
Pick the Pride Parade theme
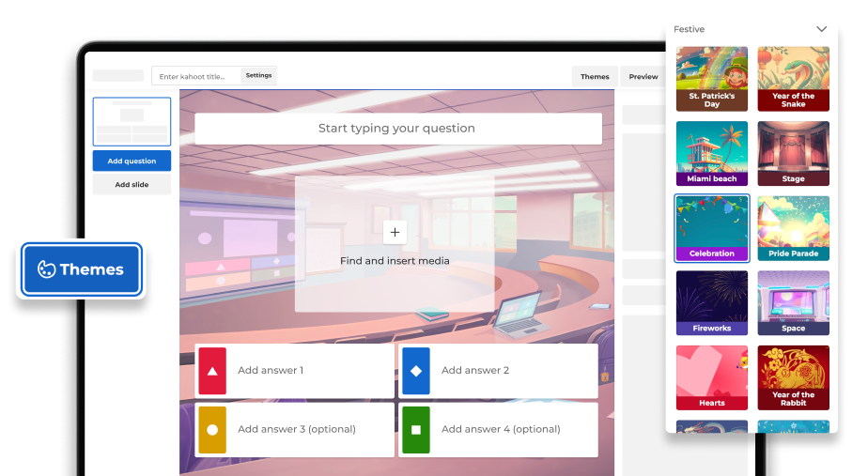[793, 228]
